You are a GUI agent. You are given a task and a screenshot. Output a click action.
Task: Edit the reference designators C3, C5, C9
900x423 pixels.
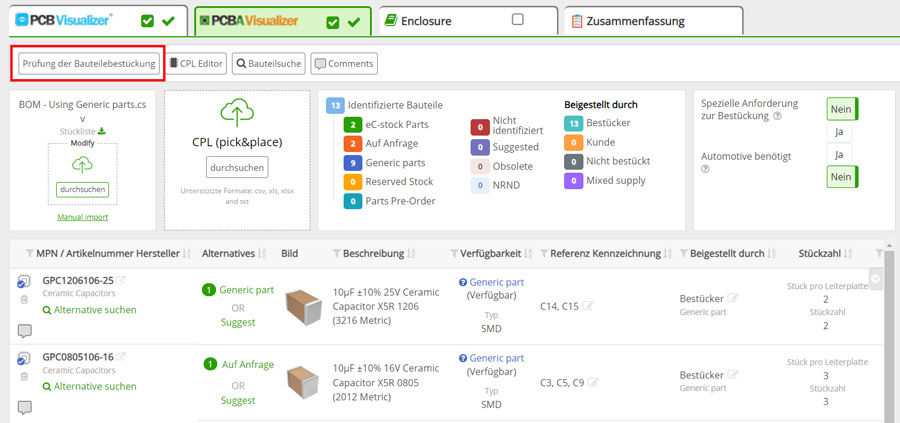593,382
